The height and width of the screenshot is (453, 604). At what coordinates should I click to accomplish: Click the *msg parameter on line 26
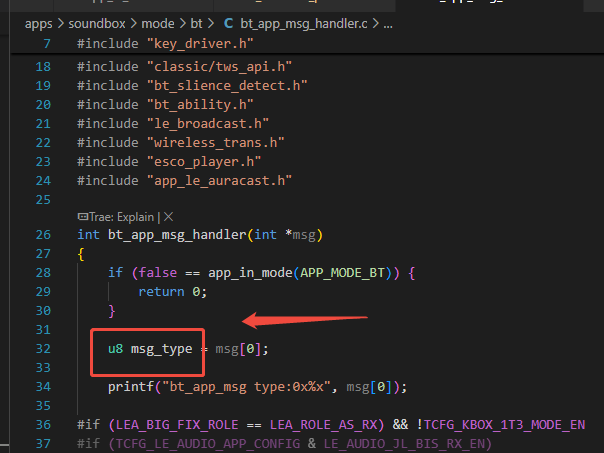coord(300,235)
